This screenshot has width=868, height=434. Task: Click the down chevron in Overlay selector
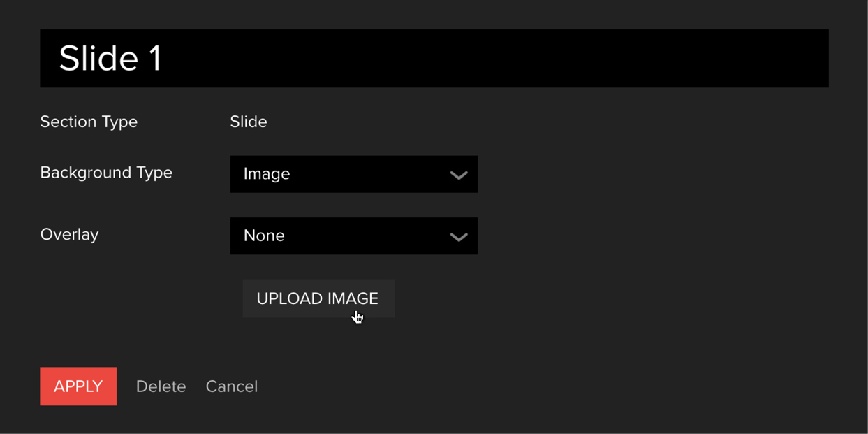tap(458, 237)
